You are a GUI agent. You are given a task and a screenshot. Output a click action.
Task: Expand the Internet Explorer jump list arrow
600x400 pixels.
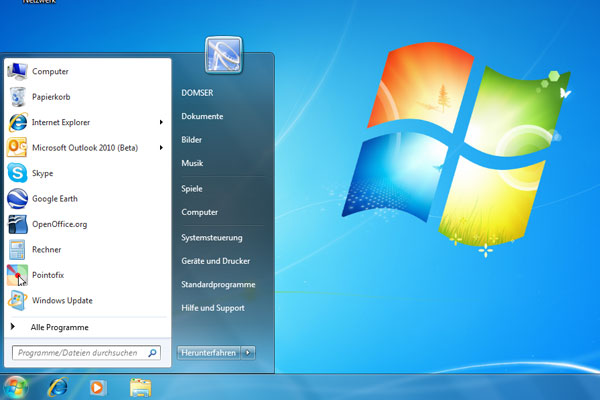click(161, 122)
